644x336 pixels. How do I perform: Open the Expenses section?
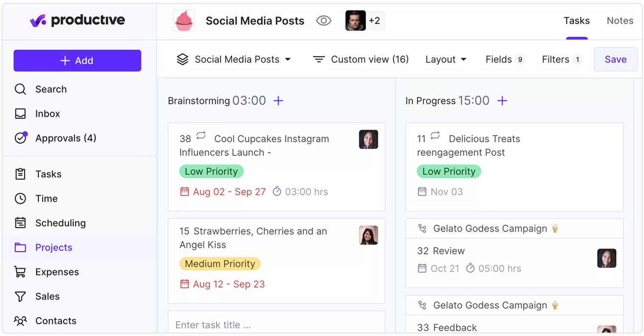(x=20, y=272)
